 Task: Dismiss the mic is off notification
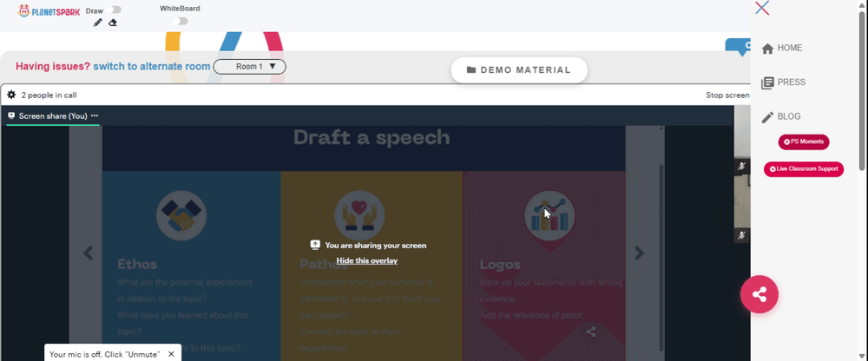click(x=171, y=354)
